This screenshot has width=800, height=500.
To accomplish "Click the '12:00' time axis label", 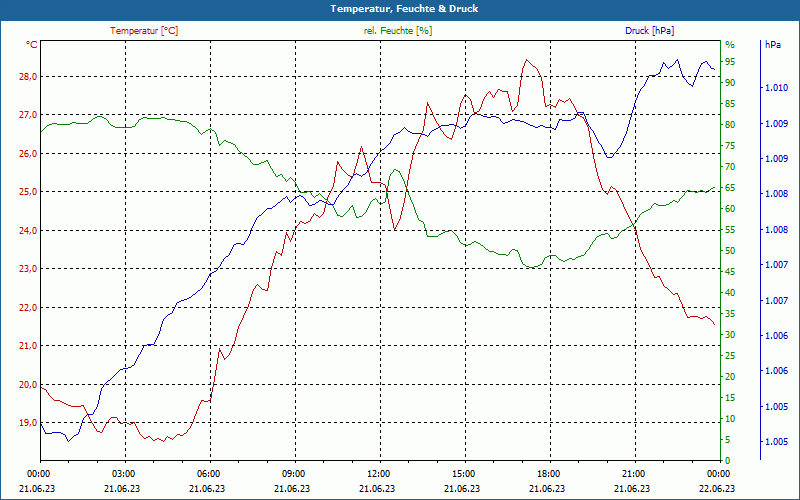I will [380, 473].
